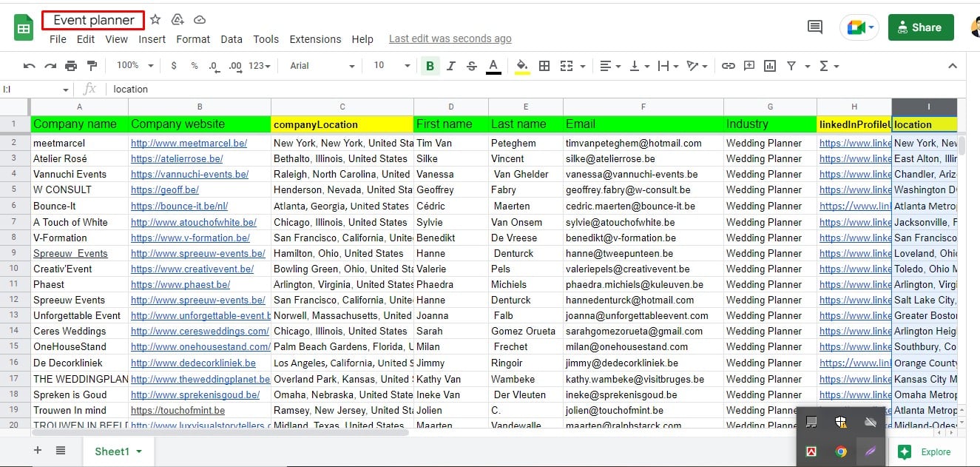
Task: Click the comment history icon near Share
Action: pyautogui.click(x=814, y=26)
